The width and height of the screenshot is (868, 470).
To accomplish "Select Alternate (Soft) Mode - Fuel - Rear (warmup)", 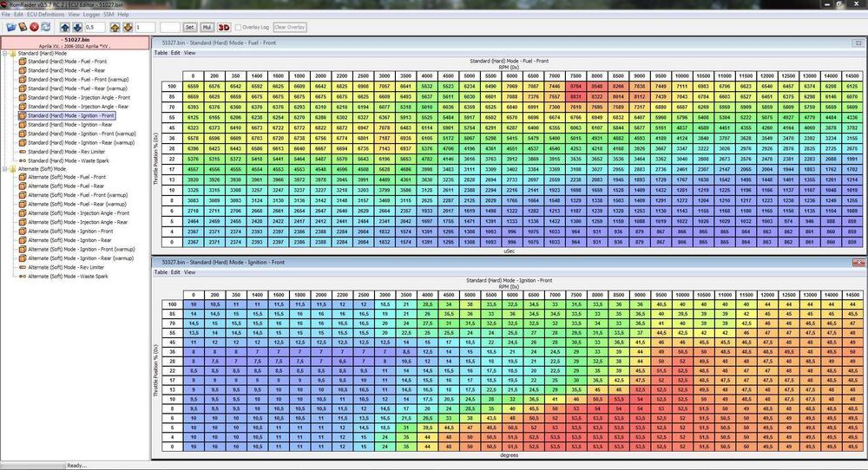I will click(77, 204).
